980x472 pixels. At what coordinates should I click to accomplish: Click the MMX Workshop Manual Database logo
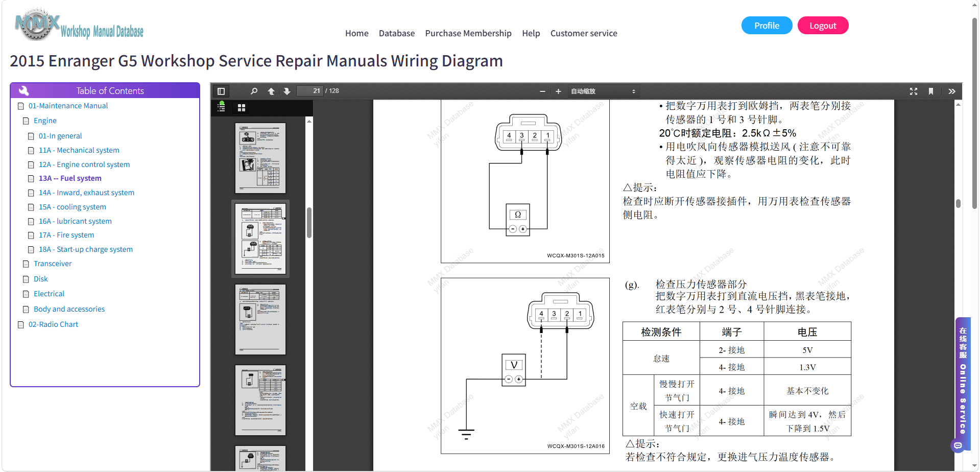(79, 24)
